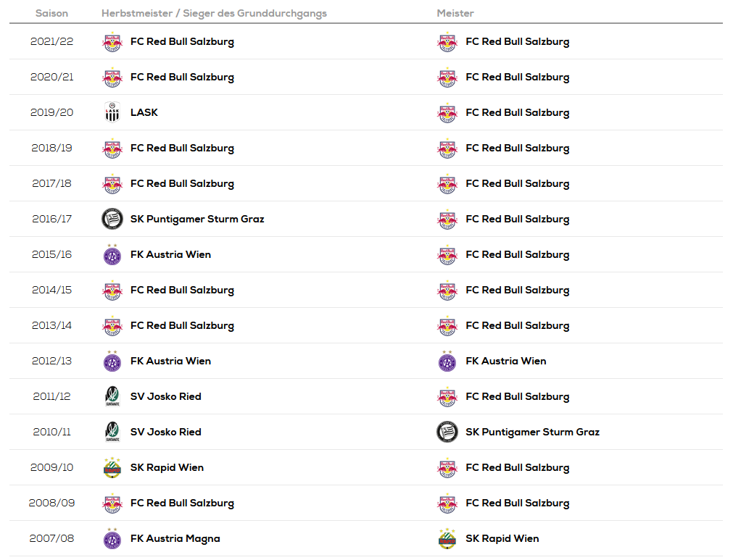Click Austria Magna crest in 2007/08 row
The image size is (733, 560).
pos(112,538)
